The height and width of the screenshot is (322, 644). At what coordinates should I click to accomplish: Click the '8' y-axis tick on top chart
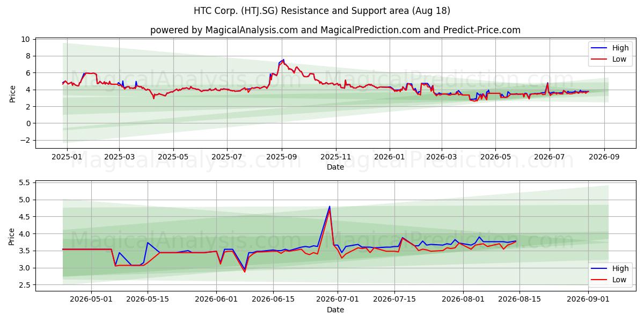pos(27,56)
